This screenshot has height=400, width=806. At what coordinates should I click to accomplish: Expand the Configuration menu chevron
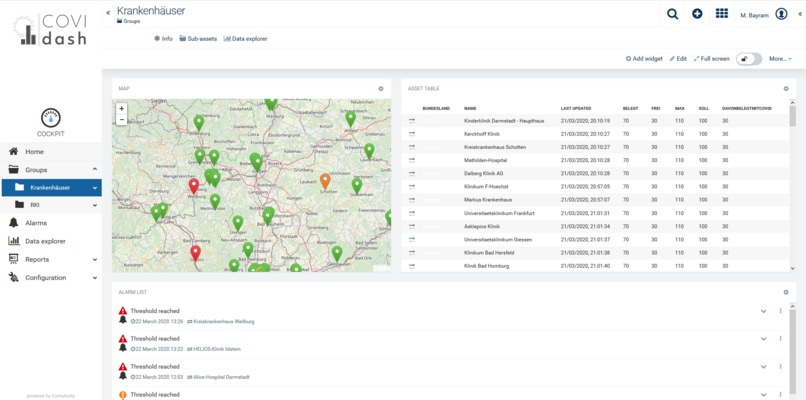pos(95,278)
